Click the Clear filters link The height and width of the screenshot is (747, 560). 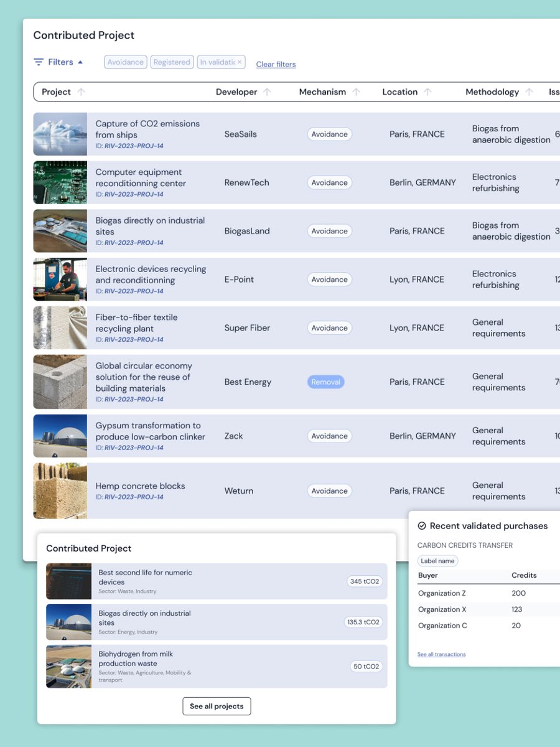pos(276,64)
